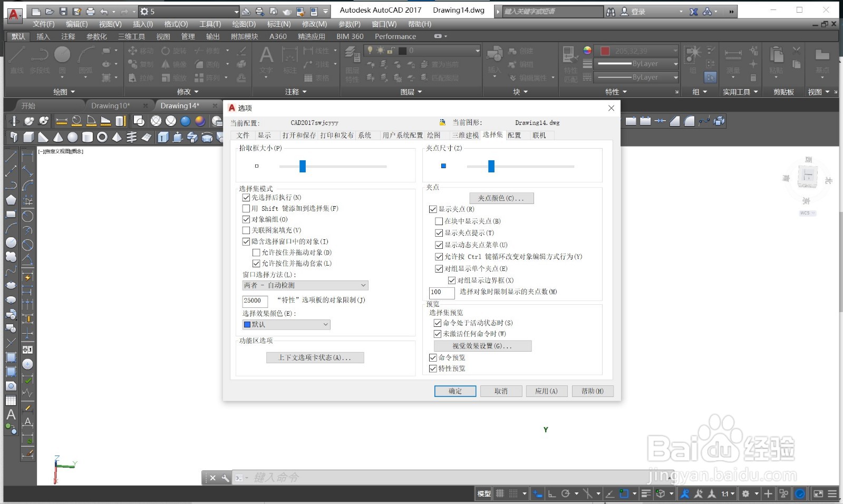Screen dimensions: 843x504
Task: Click the Paste (粘贴) clipboard icon
Action: pyautogui.click(x=776, y=59)
